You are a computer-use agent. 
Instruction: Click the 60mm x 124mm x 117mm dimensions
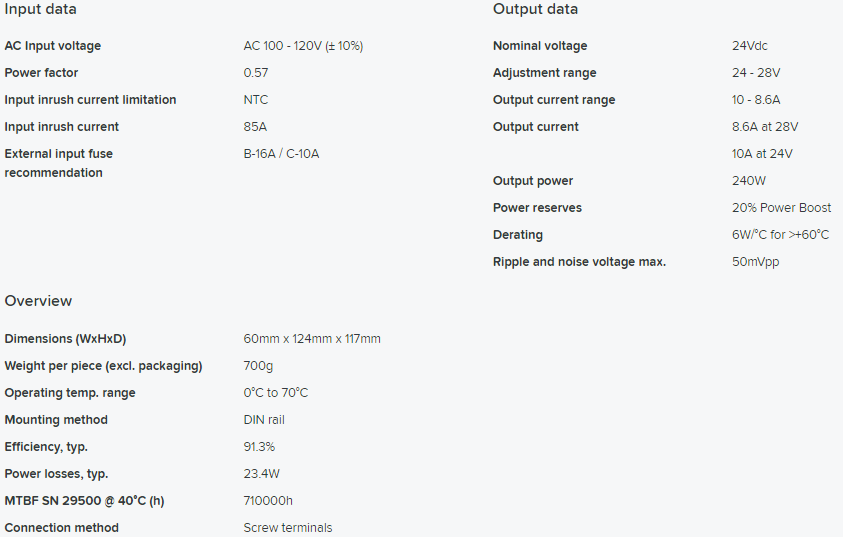click(312, 339)
